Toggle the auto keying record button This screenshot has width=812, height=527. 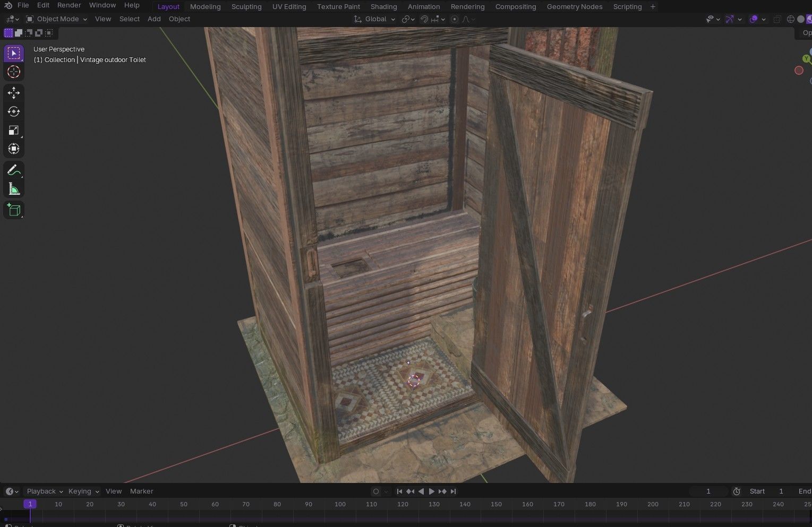pos(376,491)
